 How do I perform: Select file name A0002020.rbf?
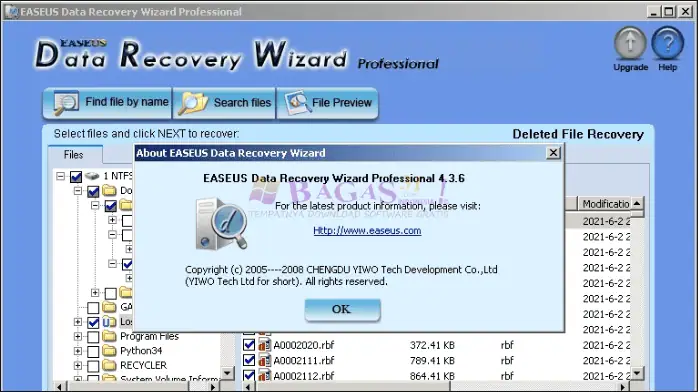[x=304, y=345]
